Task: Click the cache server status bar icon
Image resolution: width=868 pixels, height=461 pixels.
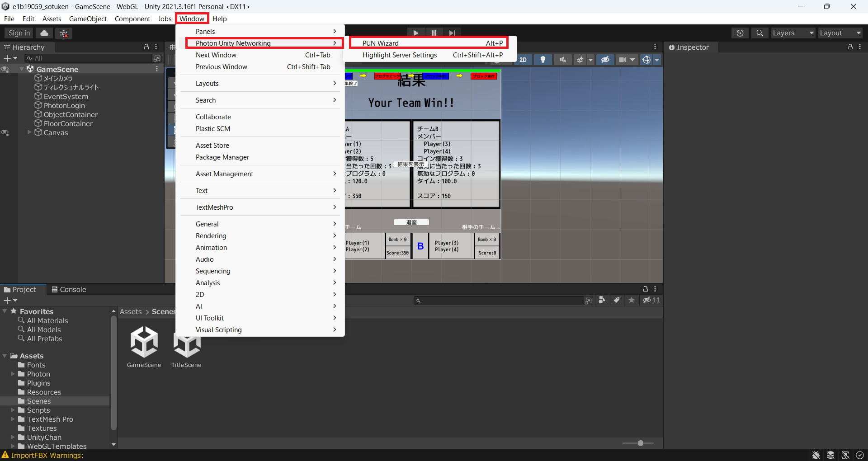Action: [830, 455]
